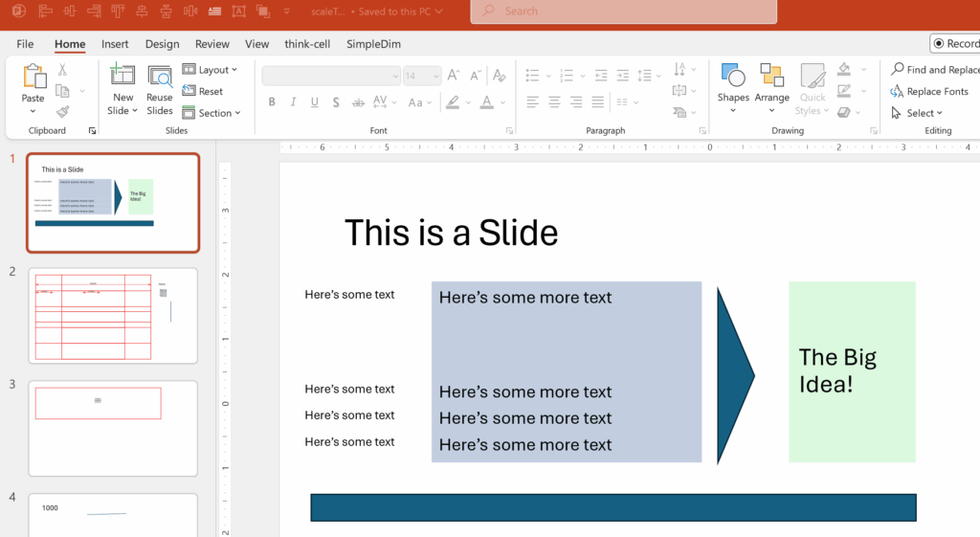Click the PowerPoint logo in the title bar
The image size is (980, 537).
tap(19, 11)
